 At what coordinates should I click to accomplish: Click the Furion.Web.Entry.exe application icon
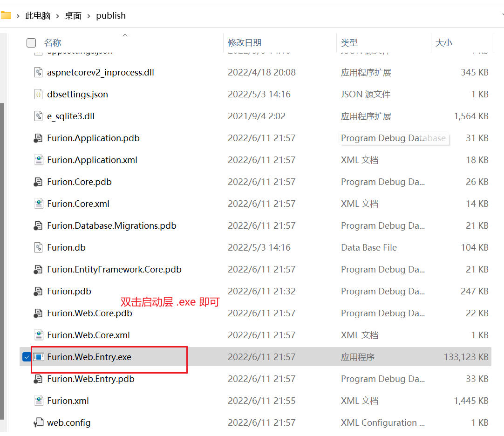point(39,357)
